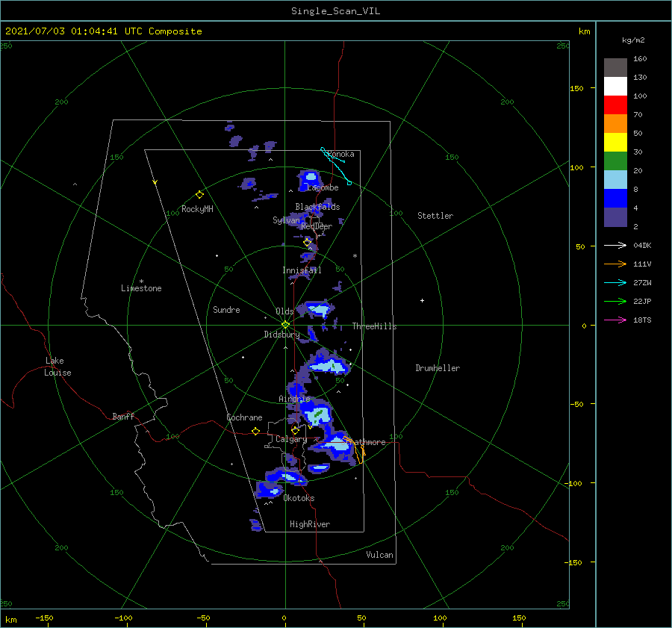The width and height of the screenshot is (672, 628).
Task: Click the bright blue 8 kg/m2 swatch
Action: click(x=615, y=198)
